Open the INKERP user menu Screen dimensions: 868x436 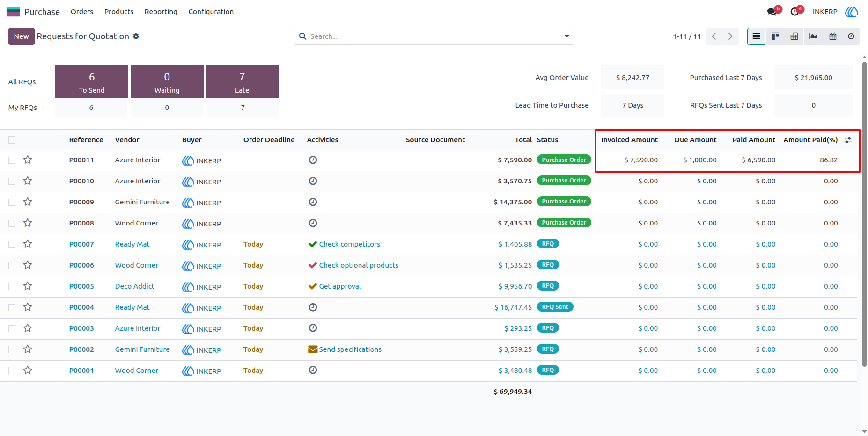(x=825, y=12)
